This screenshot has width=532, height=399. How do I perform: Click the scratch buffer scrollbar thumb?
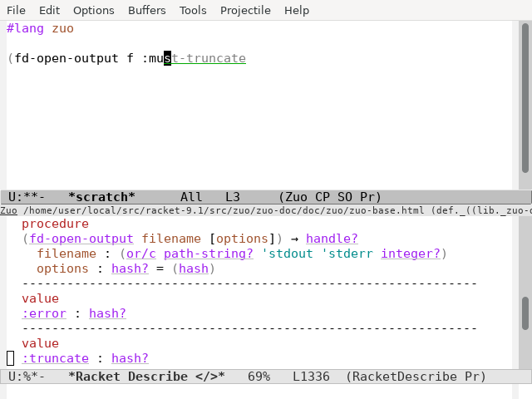pos(525,98)
